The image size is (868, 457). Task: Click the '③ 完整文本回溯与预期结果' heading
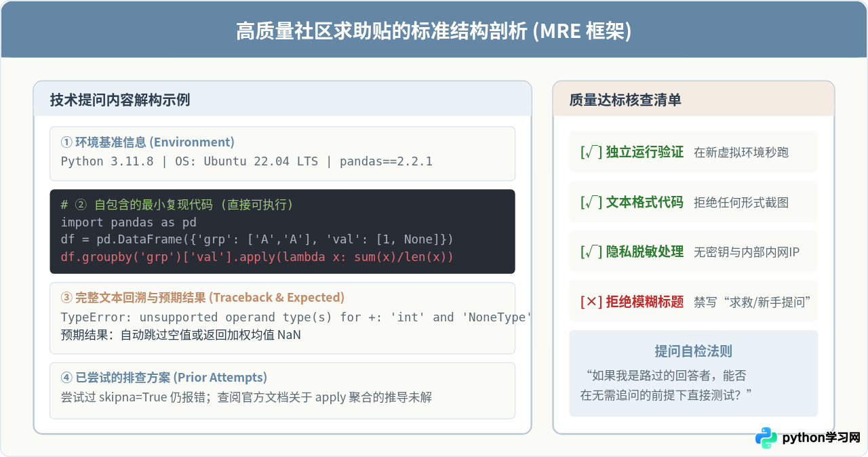pyautogui.click(x=203, y=298)
